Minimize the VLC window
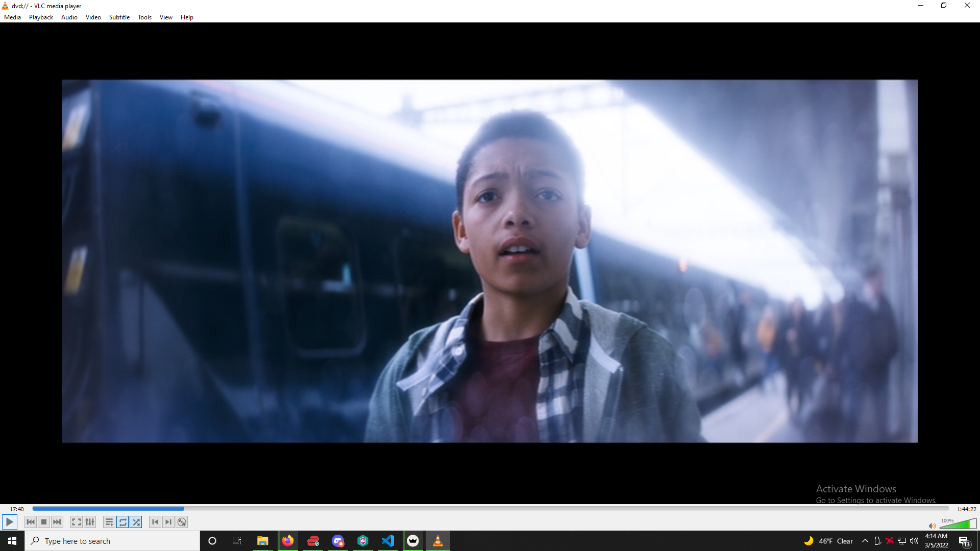 coord(921,6)
